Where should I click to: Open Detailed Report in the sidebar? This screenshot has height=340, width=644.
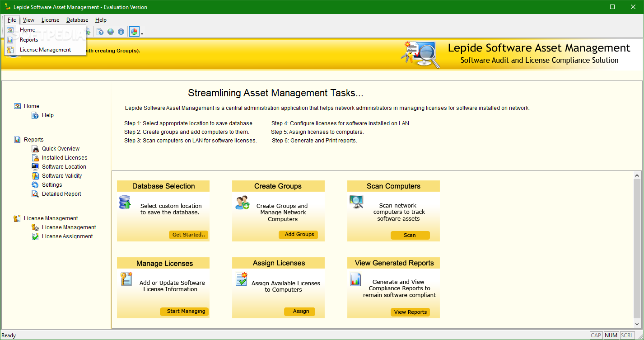pyautogui.click(x=61, y=194)
